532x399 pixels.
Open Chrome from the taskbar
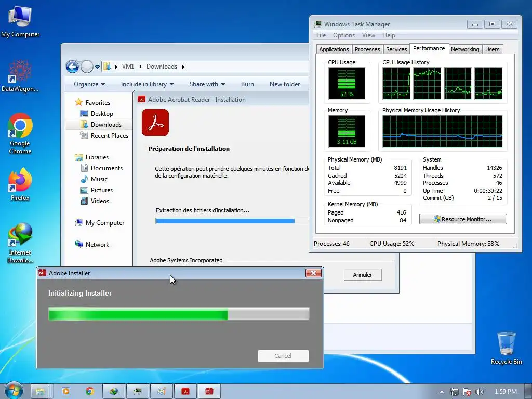pyautogui.click(x=89, y=392)
